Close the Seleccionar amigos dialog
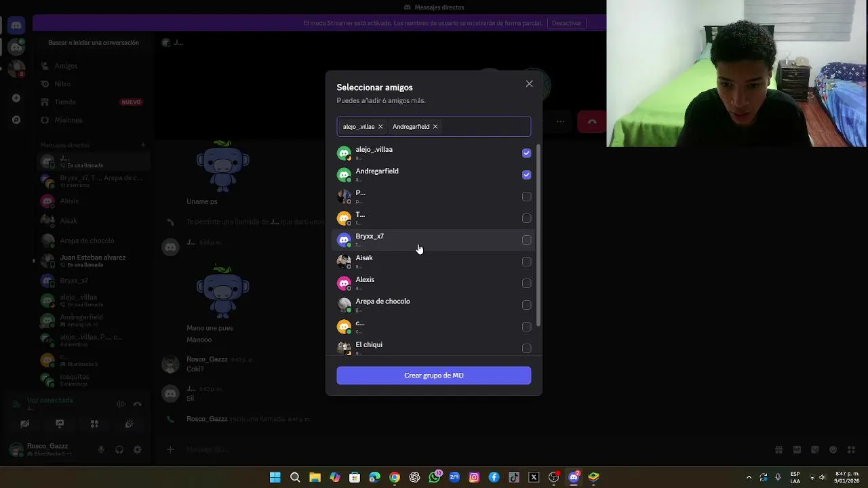The image size is (868, 488). 529,84
